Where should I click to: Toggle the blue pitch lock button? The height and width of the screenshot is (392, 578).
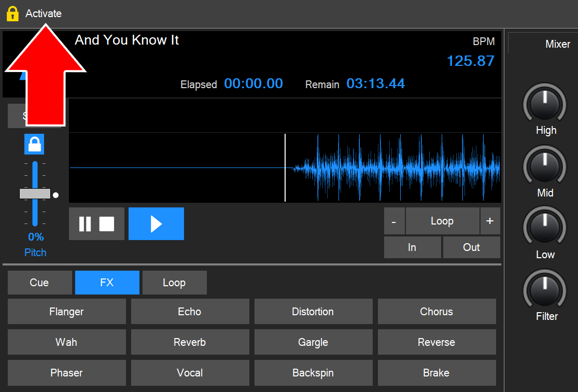(x=34, y=144)
